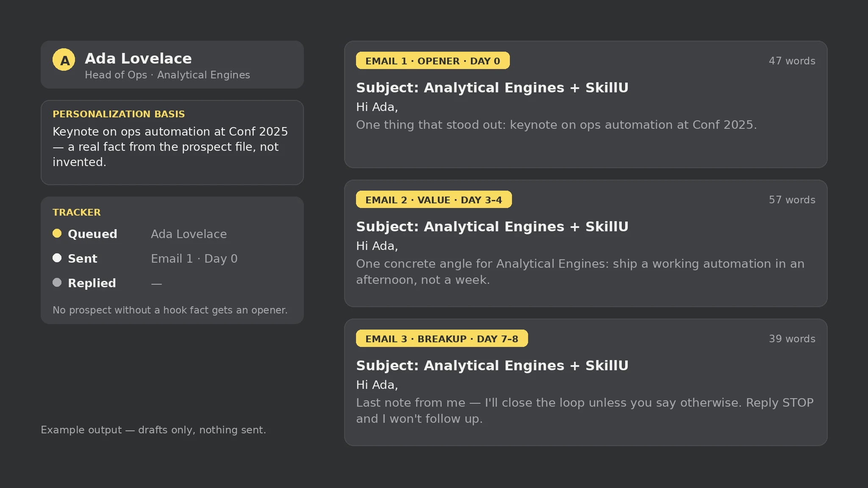Screen dimensions: 868x488
Task: Click the Personalization Basis heading
Action: pyautogui.click(x=119, y=114)
